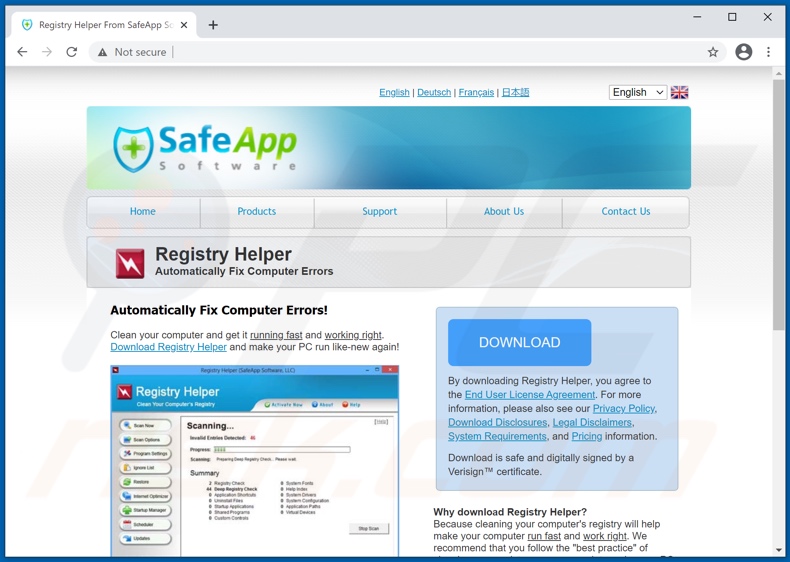Screen dimensions: 790x562
Task: Reload the page with the refresh icon
Action: tap(72, 52)
